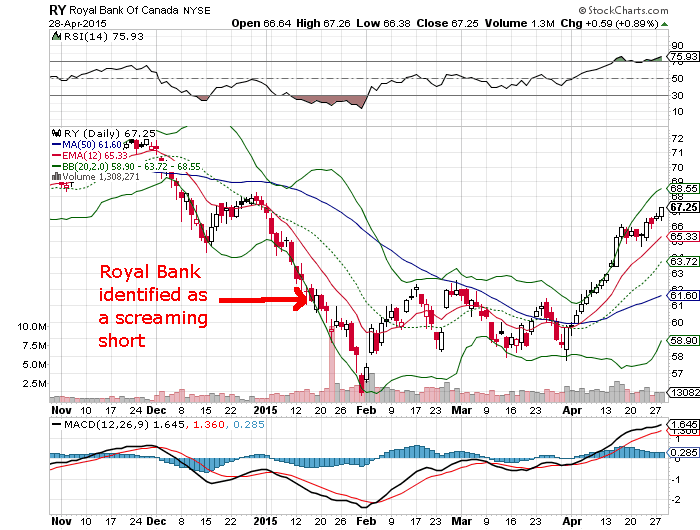
Task: Click the tall pink volume spike bar in late January
Action: tap(332, 364)
